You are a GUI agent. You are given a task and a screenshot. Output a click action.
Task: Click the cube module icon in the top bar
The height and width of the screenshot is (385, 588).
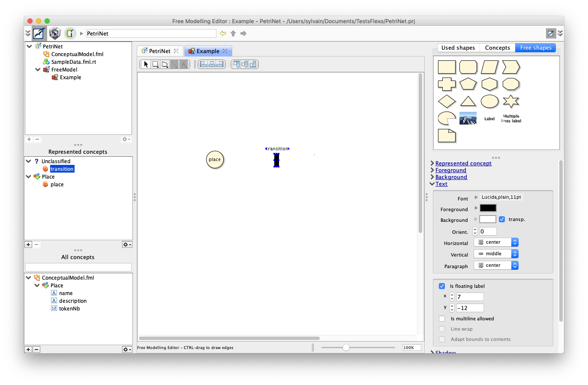click(x=54, y=33)
